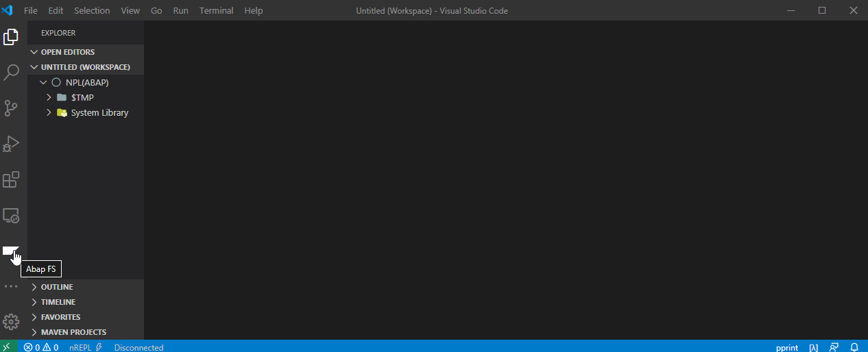The image size is (868, 352).
Task: Click the window title text
Action: point(432,10)
